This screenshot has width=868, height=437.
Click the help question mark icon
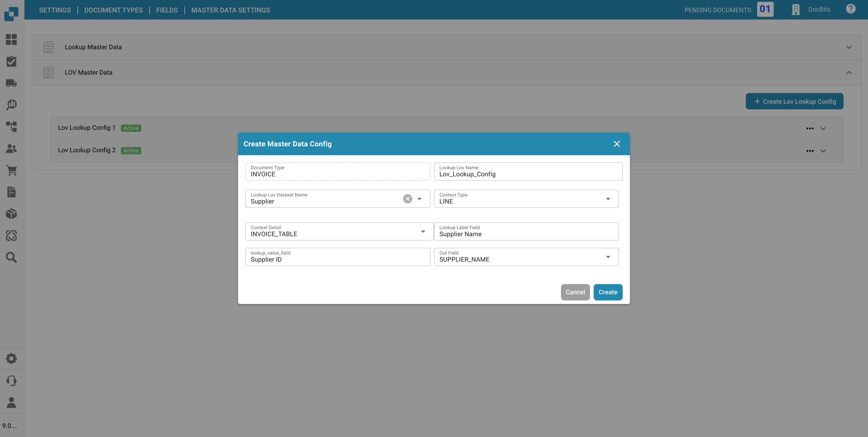point(850,9)
